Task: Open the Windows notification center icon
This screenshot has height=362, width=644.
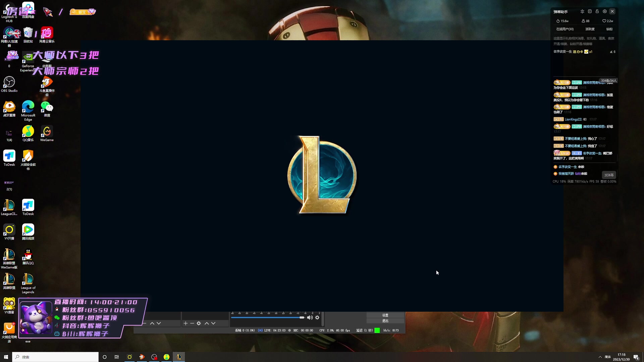Action: click(636, 357)
